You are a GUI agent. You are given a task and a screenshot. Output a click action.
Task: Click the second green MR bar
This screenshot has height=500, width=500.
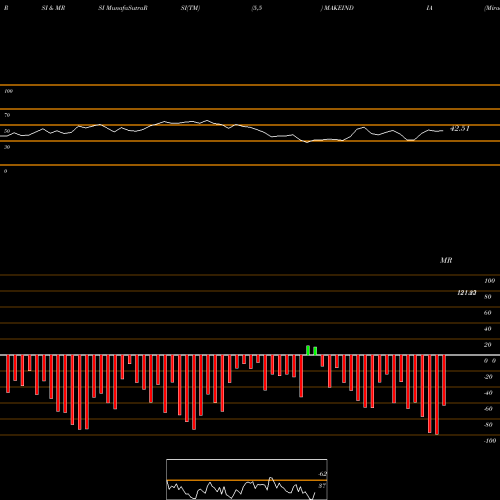click(315, 351)
